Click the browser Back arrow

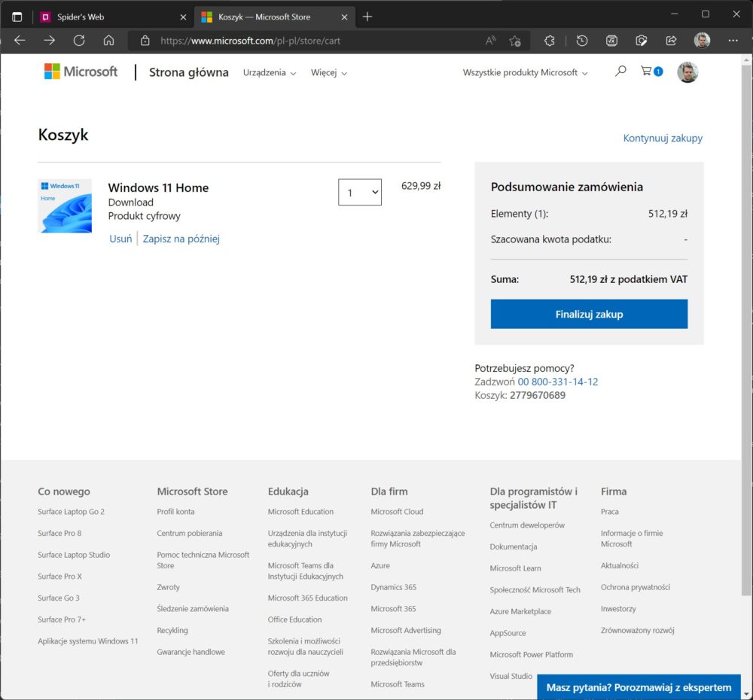click(x=20, y=41)
